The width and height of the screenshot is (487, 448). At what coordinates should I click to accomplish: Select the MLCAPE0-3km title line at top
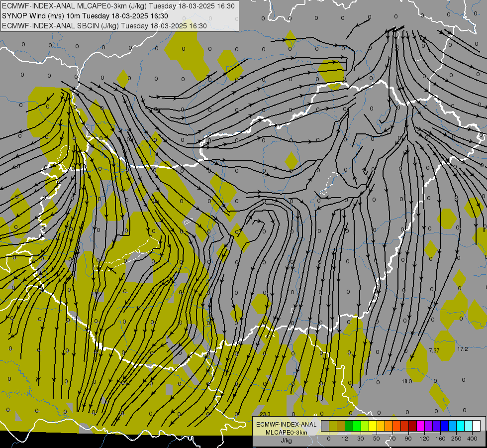tap(118, 6)
